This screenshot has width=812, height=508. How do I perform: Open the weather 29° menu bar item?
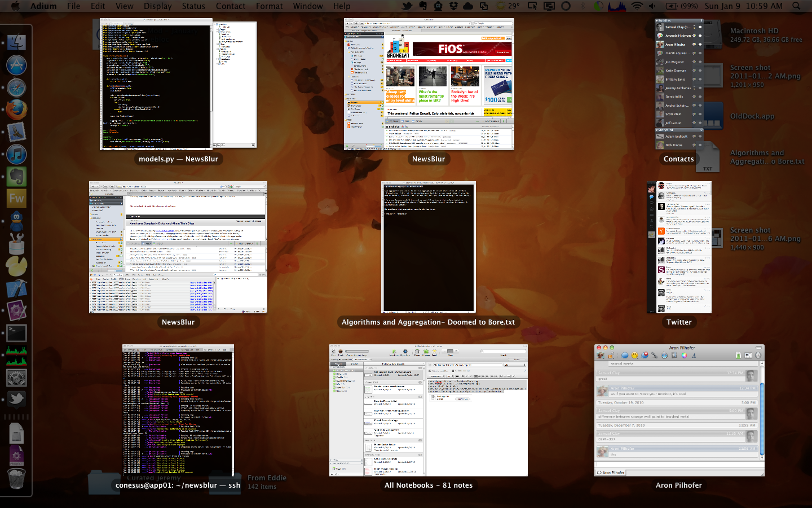pyautogui.click(x=507, y=6)
